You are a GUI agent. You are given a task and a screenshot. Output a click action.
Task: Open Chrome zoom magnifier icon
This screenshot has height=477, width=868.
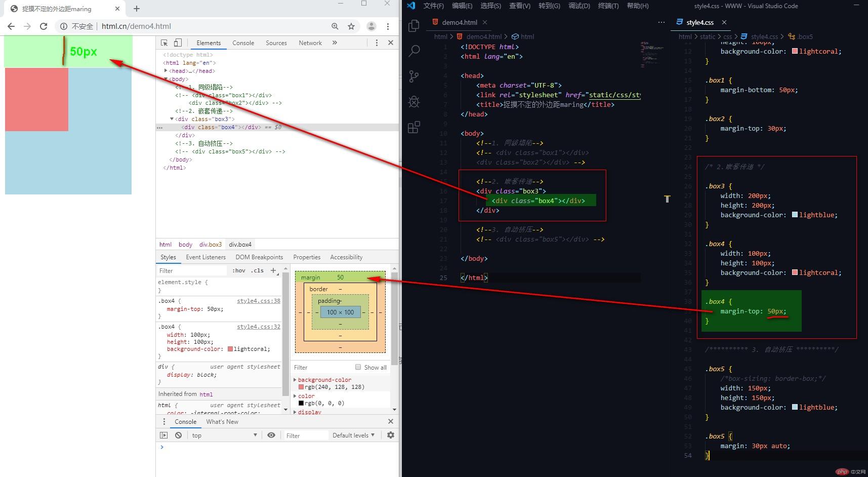click(335, 26)
